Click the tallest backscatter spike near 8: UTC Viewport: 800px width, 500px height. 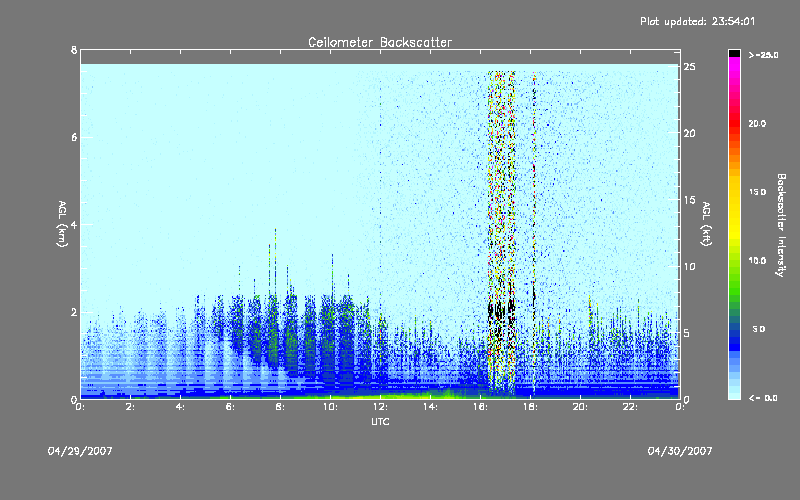(x=276, y=261)
